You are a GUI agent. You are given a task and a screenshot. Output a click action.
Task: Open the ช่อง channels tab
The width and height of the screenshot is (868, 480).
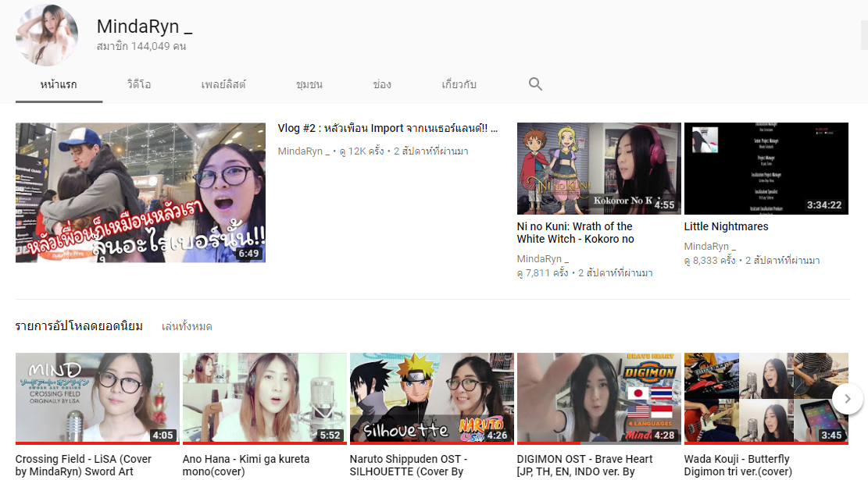382,84
